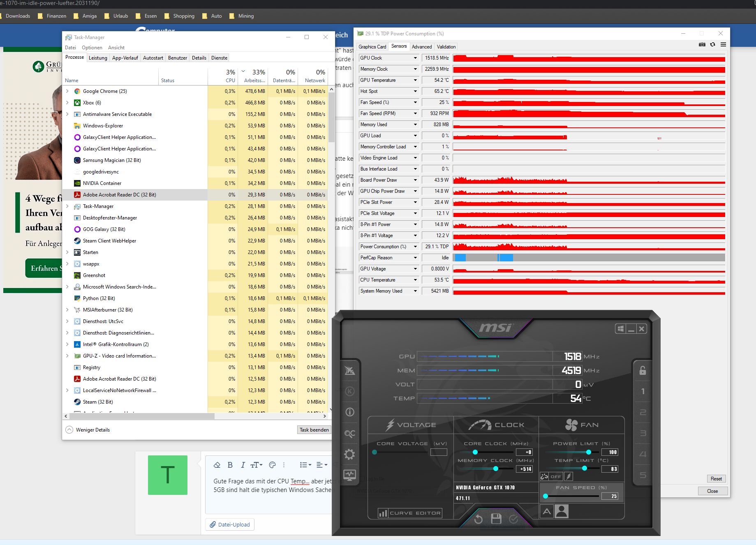Click the eraser remove-formatting icon in editor
Viewport: 756px width, 545px height.
(217, 465)
